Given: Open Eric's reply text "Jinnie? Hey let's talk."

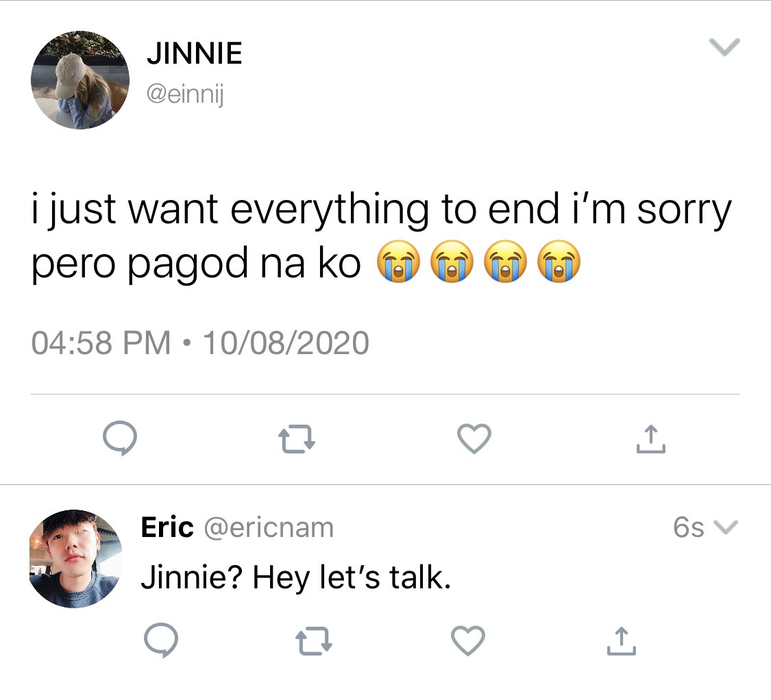Looking at the screenshot, I should point(296,577).
